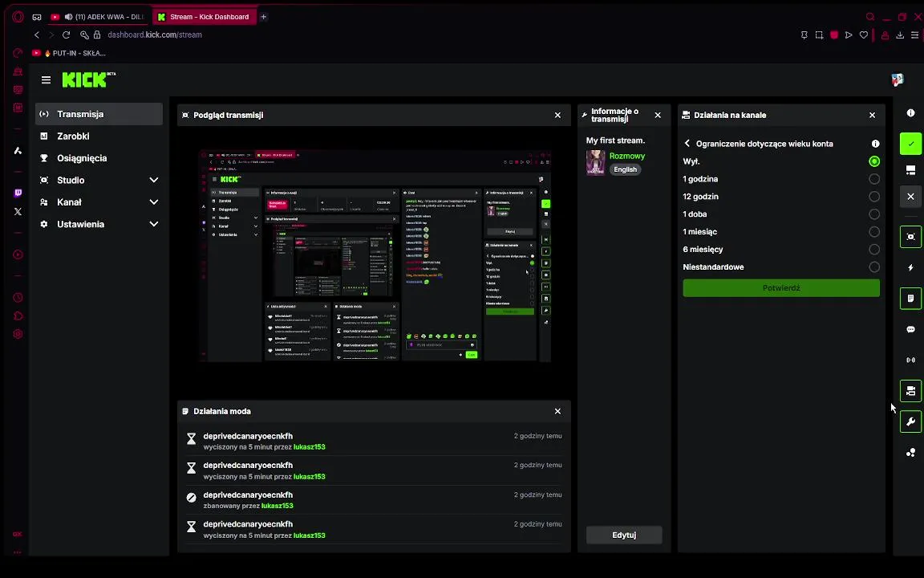Close the Działania na kanale panel

coord(872,115)
